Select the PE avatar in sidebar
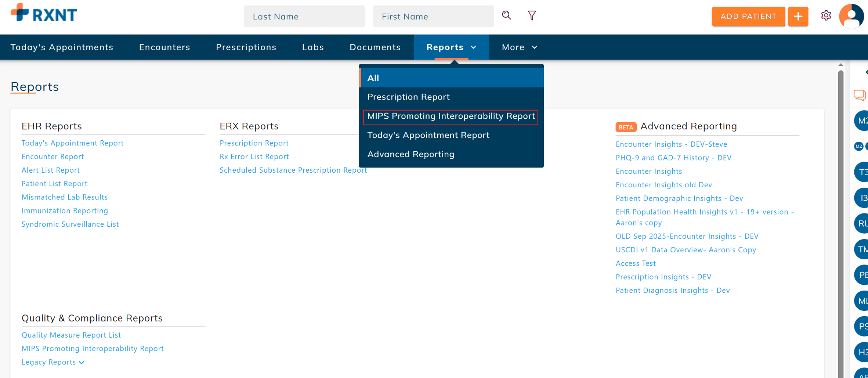 pos(861,275)
